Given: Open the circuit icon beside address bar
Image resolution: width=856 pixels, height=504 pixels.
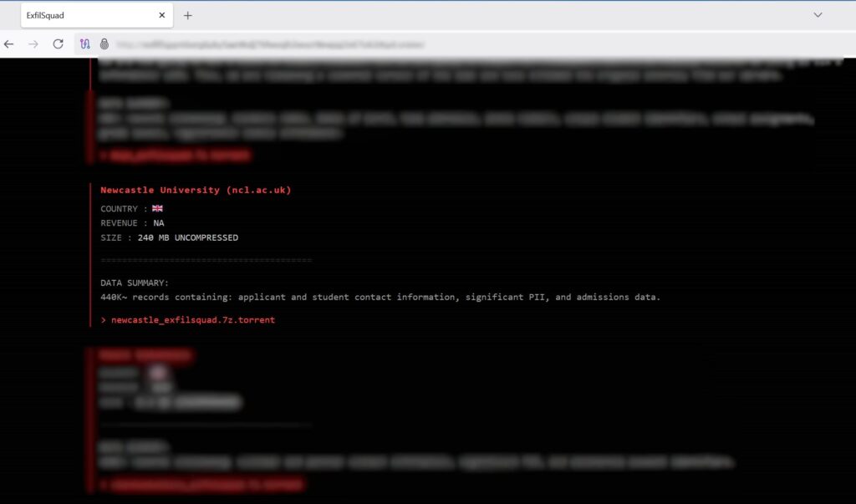Looking at the screenshot, I should [84, 44].
